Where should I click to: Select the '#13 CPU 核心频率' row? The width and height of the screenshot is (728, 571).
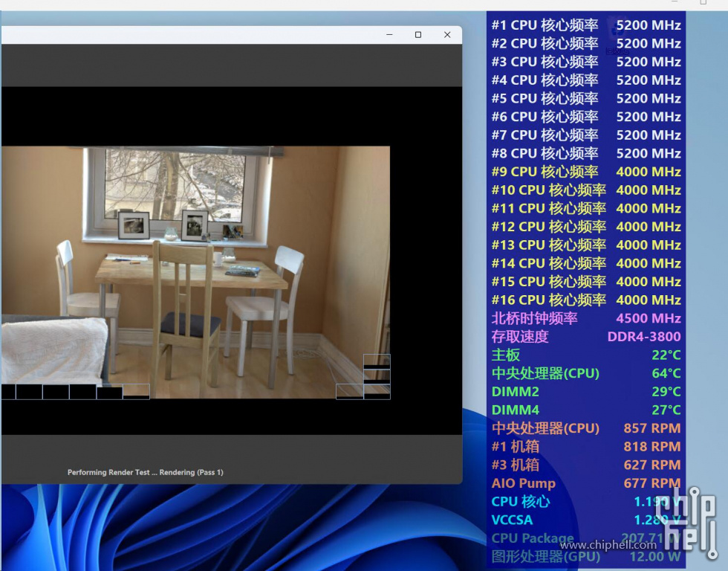click(586, 245)
